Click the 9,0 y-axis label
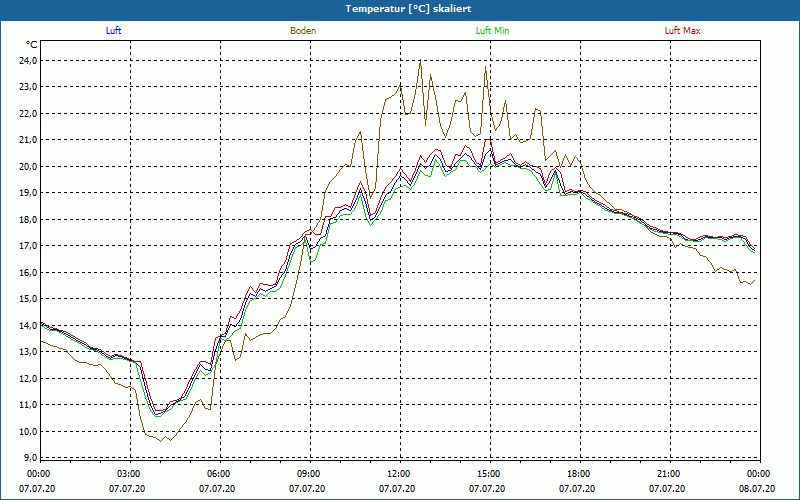Image resolution: width=800 pixels, height=500 pixels. tap(31, 457)
